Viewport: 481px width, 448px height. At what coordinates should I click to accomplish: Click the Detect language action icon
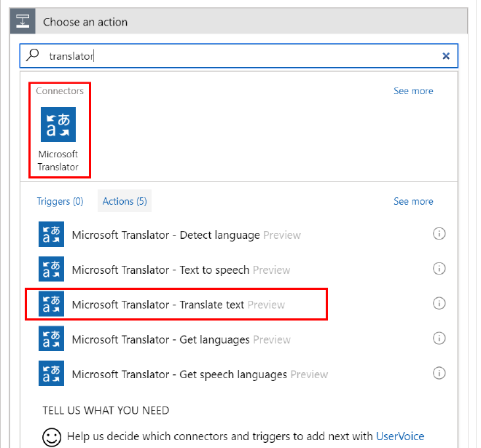(x=51, y=235)
